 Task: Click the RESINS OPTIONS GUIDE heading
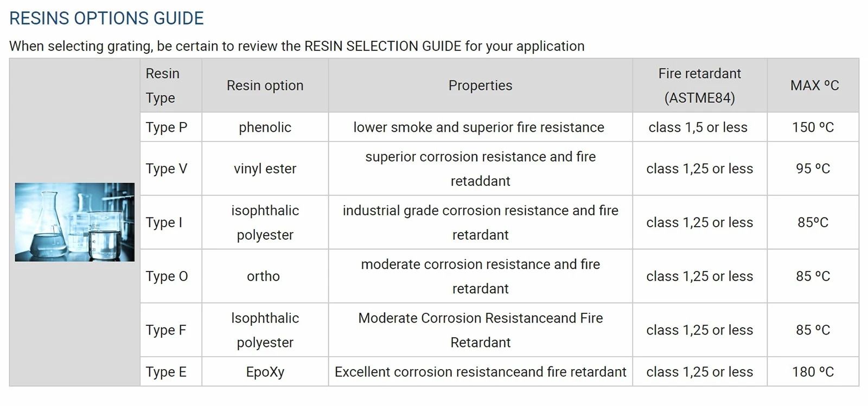coord(106,18)
